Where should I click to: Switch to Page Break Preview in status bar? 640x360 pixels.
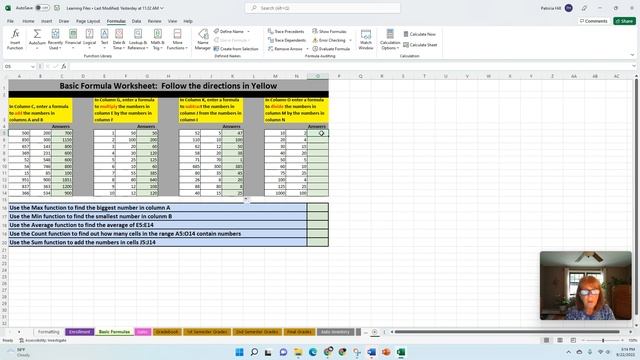click(x=573, y=340)
